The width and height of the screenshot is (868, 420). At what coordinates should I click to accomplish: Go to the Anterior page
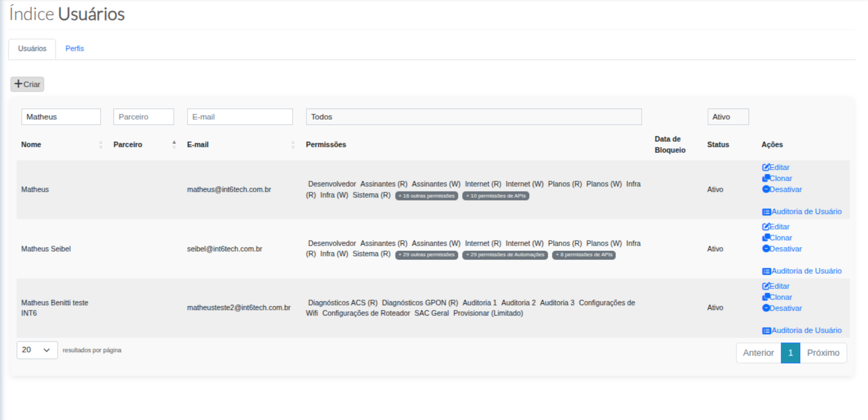[758, 353]
